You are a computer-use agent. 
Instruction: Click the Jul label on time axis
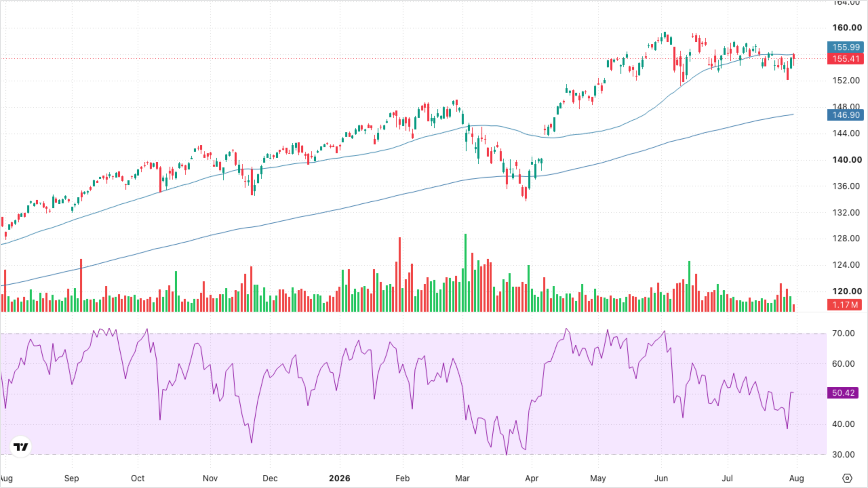(727, 478)
